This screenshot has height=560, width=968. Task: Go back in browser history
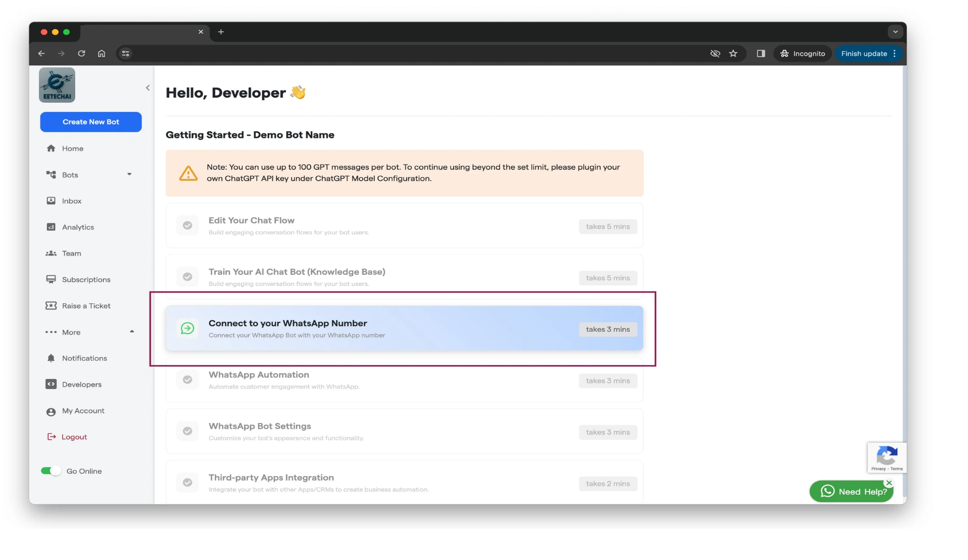(x=42, y=53)
